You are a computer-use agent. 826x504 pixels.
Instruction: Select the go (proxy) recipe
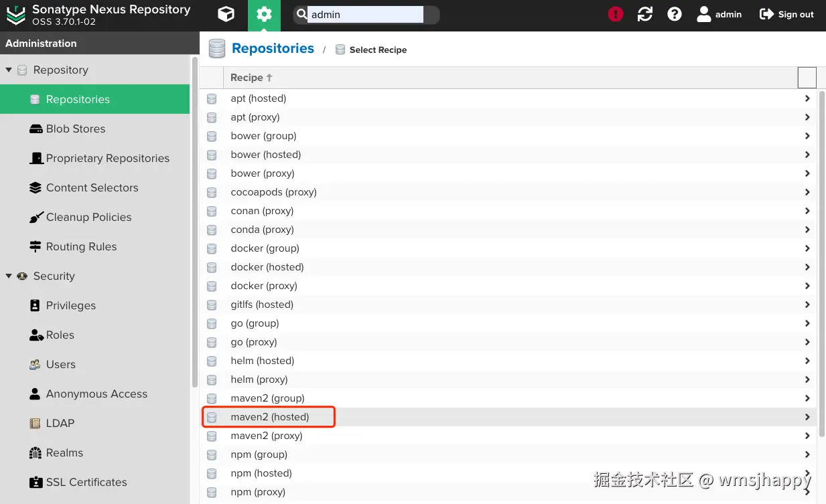coord(508,342)
